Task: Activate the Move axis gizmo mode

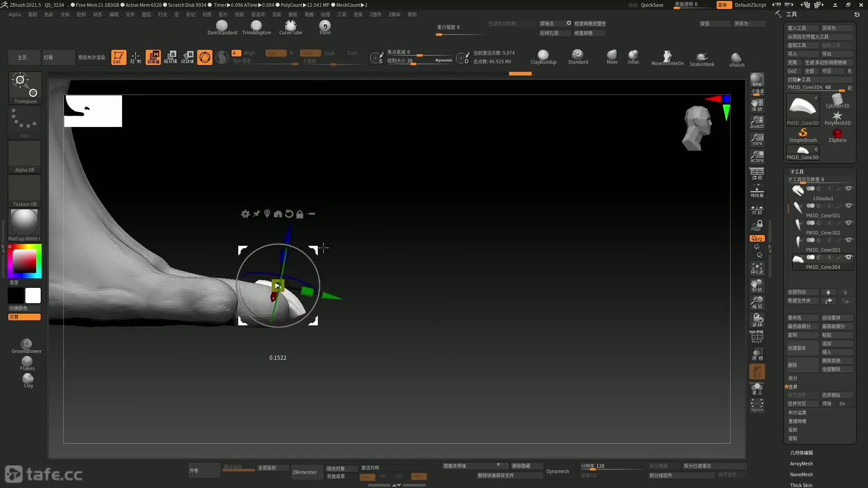Action: [153, 57]
